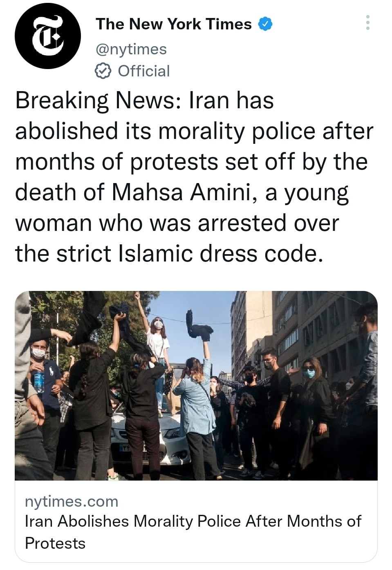The image size is (392, 570).
Task: Open the protest photo link preview
Action: pos(196,385)
